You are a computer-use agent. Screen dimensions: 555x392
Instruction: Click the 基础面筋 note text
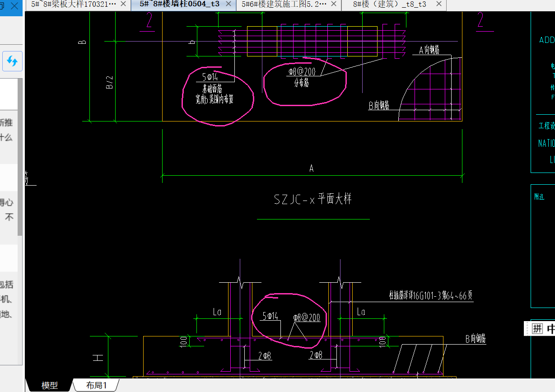click(212, 89)
